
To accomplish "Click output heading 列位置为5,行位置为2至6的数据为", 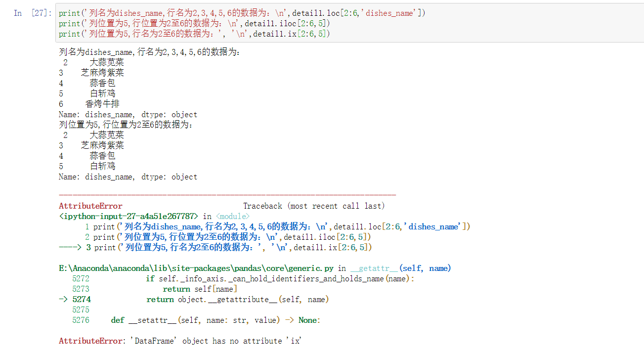I will [126, 125].
